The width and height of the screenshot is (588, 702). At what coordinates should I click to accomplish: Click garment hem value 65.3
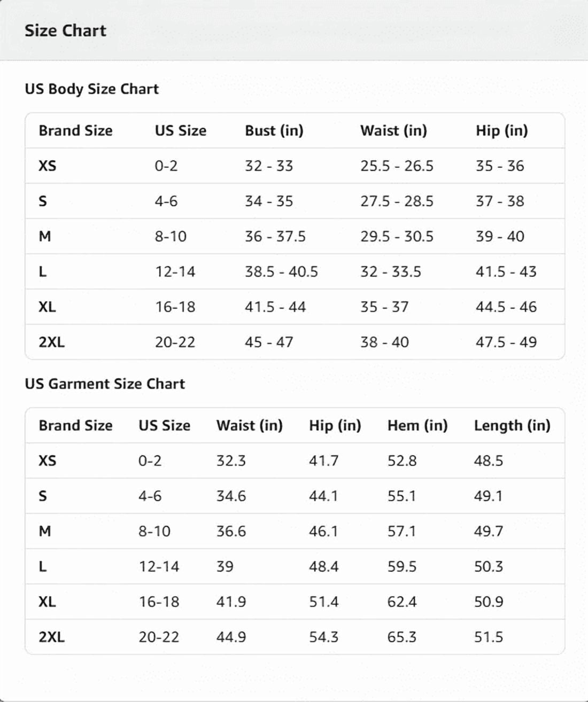coord(402,637)
